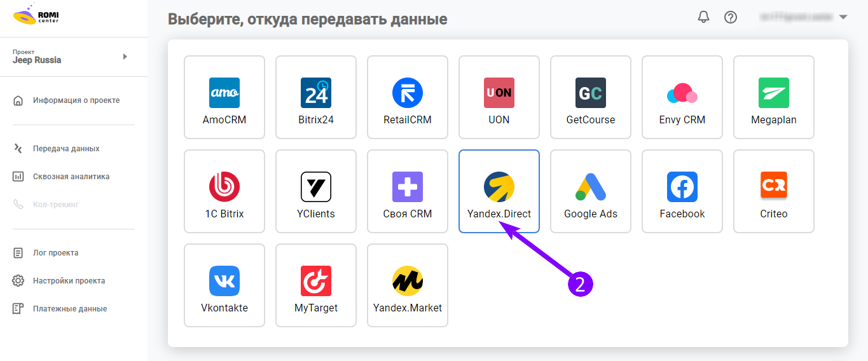Select the AmoCRM integration tile
Viewport: 868px width, 361px height.
pyautogui.click(x=224, y=97)
